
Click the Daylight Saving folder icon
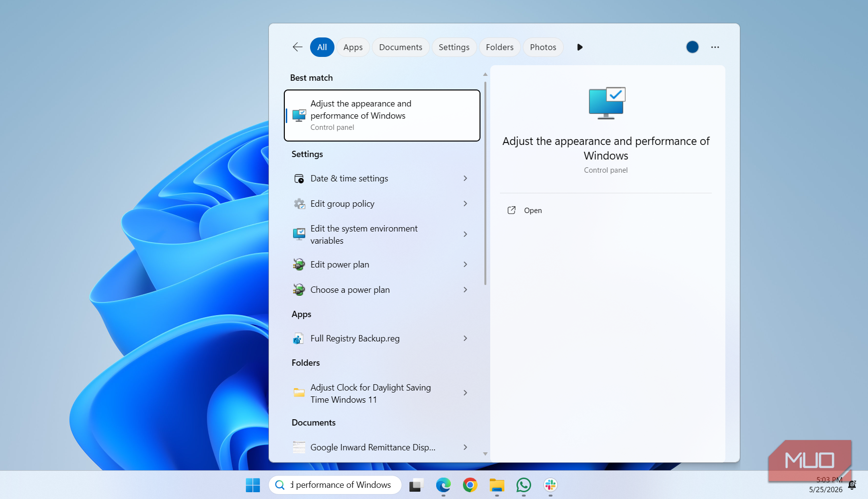coord(299,392)
